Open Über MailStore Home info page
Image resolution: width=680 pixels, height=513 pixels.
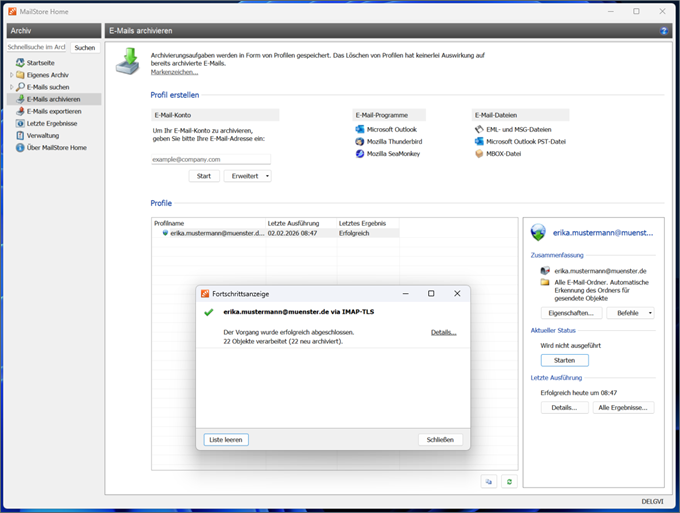click(x=56, y=147)
